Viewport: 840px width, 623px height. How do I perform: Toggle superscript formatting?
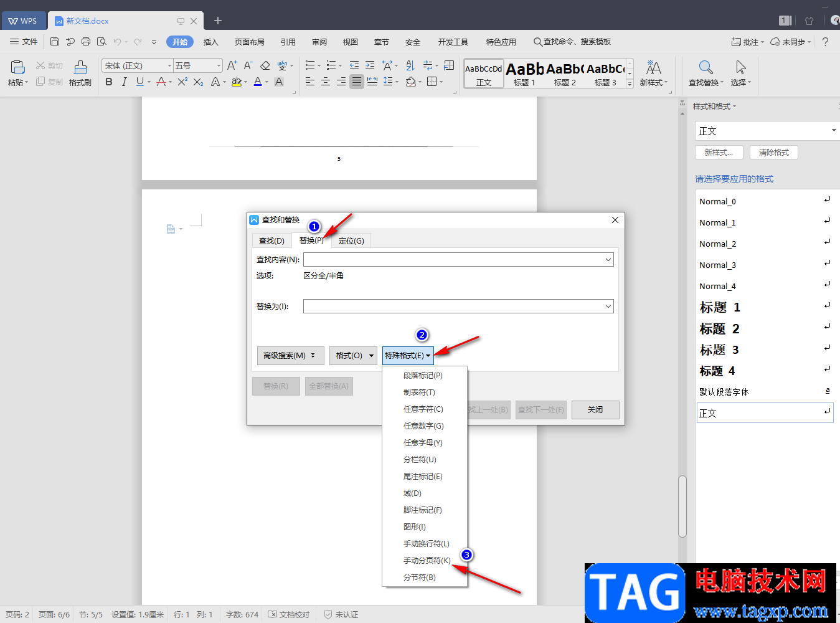pos(182,82)
